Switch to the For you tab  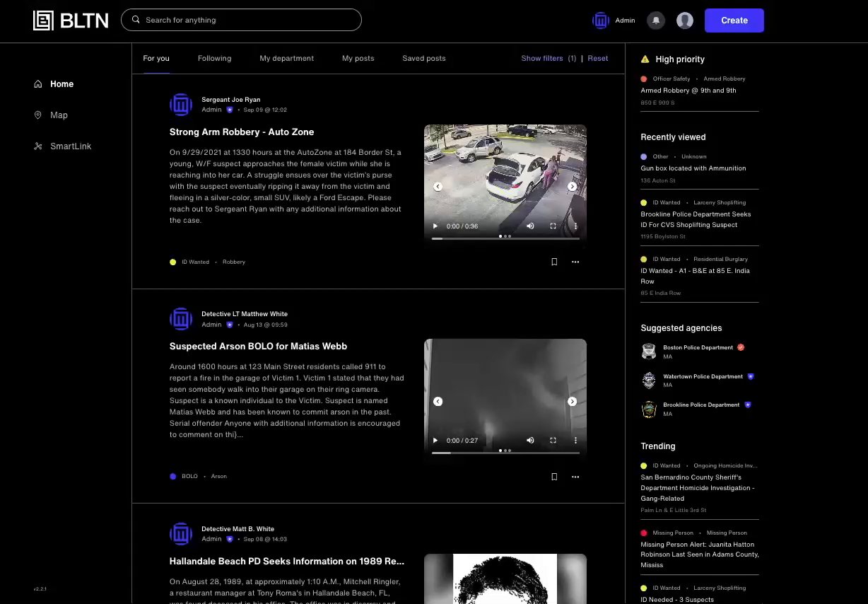156,58
